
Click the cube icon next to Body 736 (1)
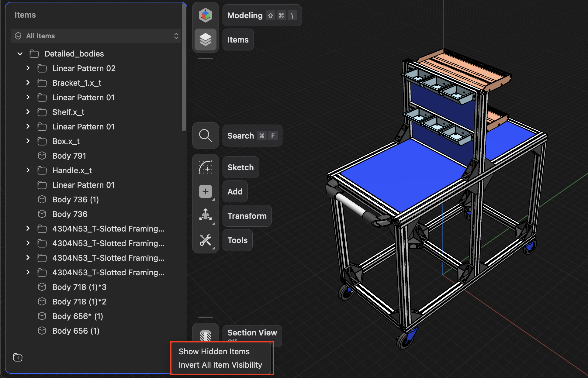point(42,199)
